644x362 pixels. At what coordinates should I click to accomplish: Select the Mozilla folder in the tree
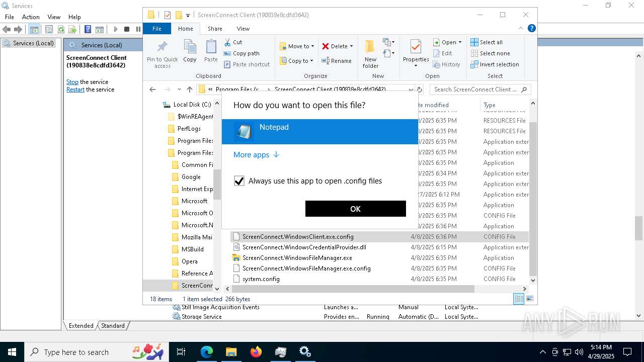pos(192,237)
